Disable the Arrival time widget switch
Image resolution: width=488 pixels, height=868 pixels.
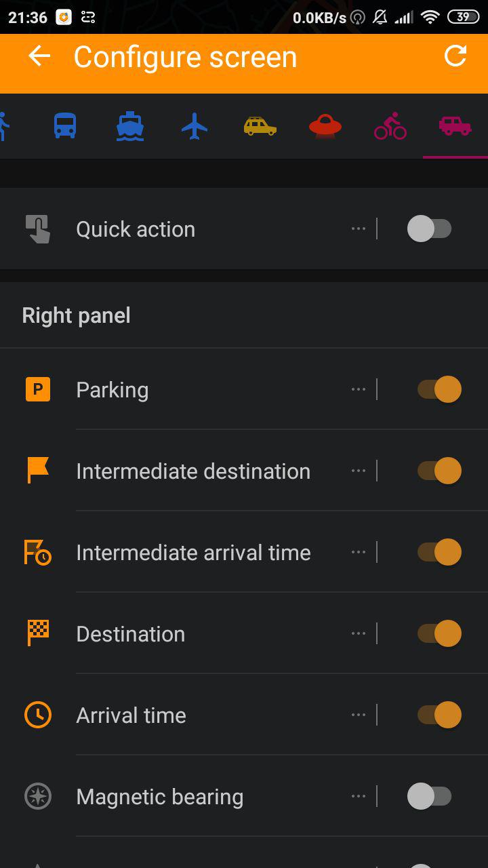(439, 715)
